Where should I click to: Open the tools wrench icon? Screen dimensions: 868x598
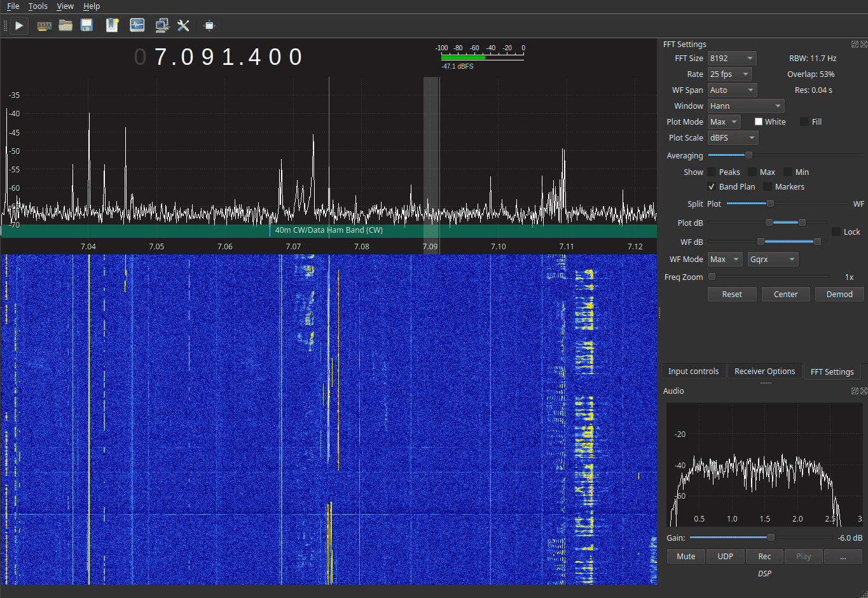point(183,25)
